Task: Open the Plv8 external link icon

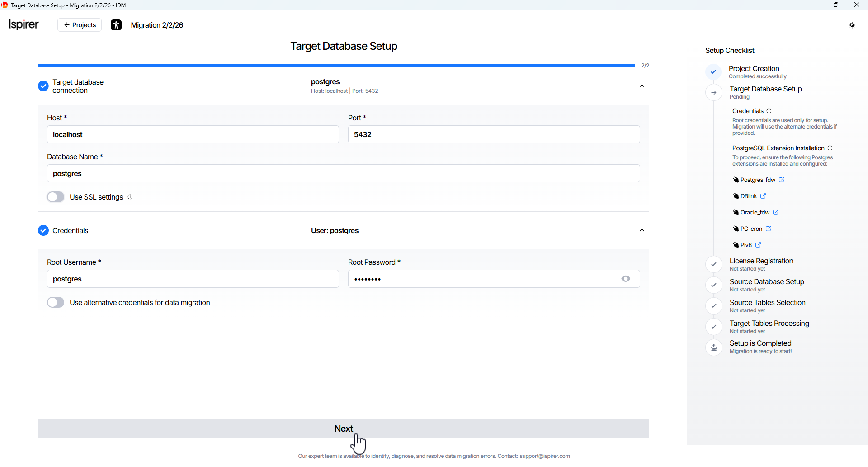Action: pos(758,245)
